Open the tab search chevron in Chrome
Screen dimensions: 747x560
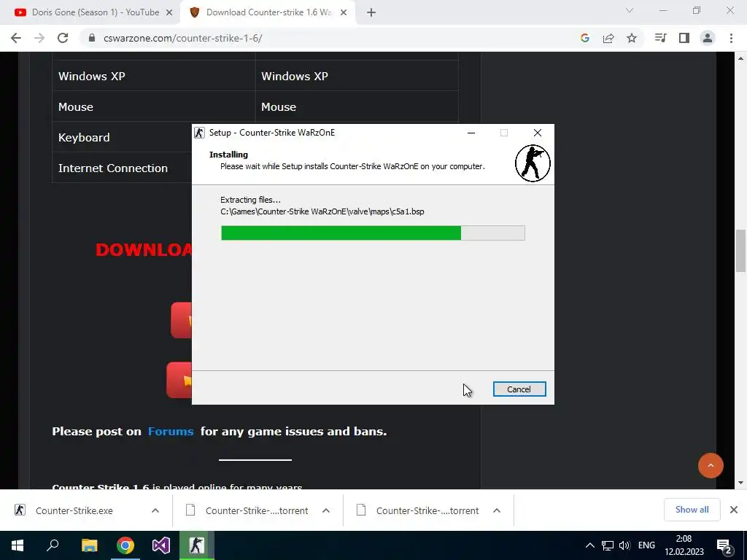(630, 10)
